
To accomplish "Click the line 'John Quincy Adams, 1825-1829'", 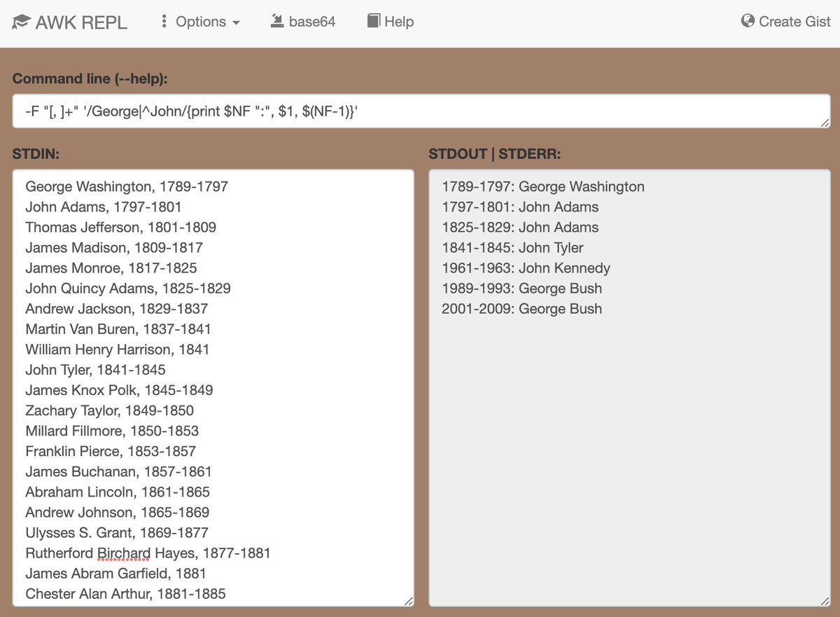I will tap(128, 288).
